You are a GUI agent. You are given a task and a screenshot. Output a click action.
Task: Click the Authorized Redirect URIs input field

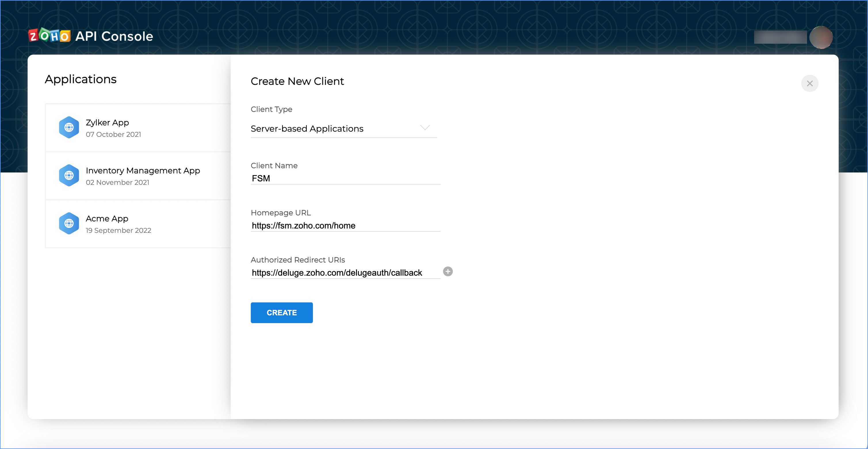pos(345,273)
